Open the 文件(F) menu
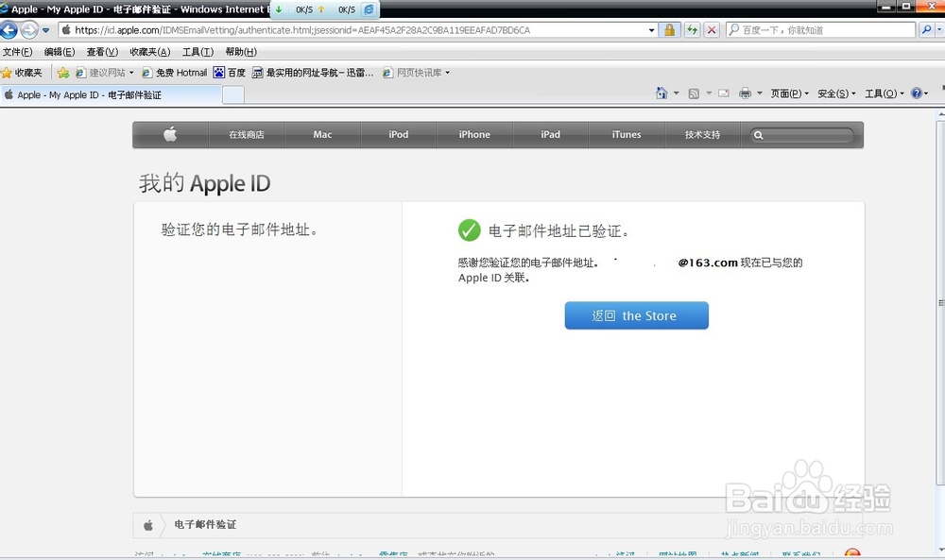 point(17,52)
